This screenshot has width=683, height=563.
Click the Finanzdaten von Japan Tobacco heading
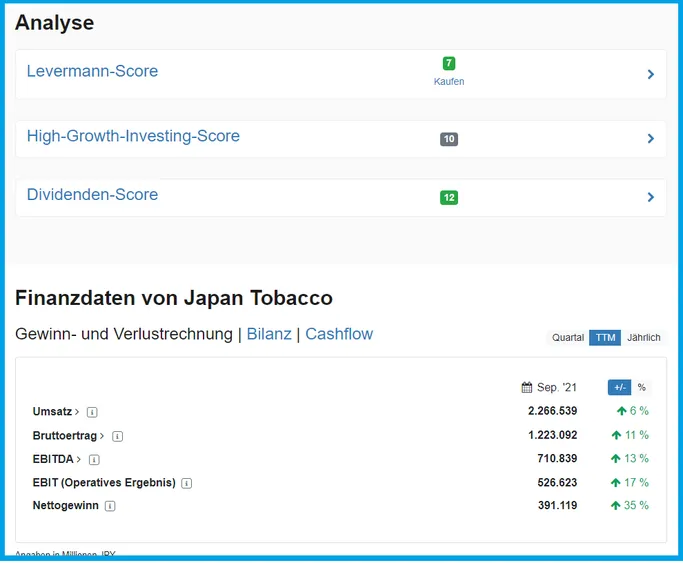pyautogui.click(x=174, y=298)
